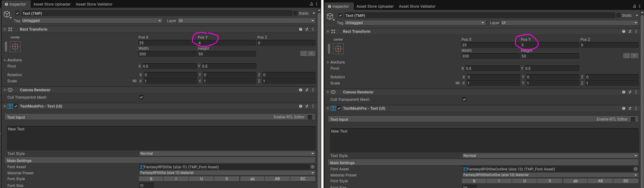The image size is (644, 188).
Task: Open the anchor presets box in left Inspector
Action: (x=15, y=46)
